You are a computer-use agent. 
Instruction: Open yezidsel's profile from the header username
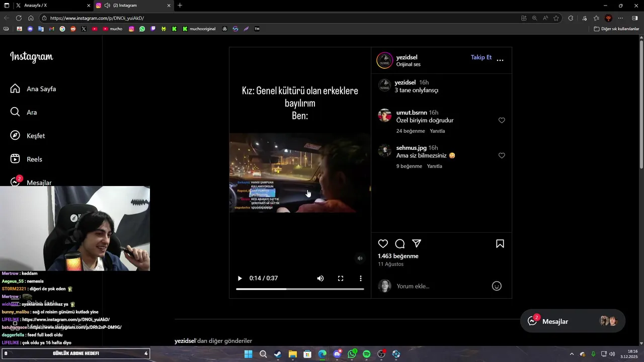tap(407, 57)
